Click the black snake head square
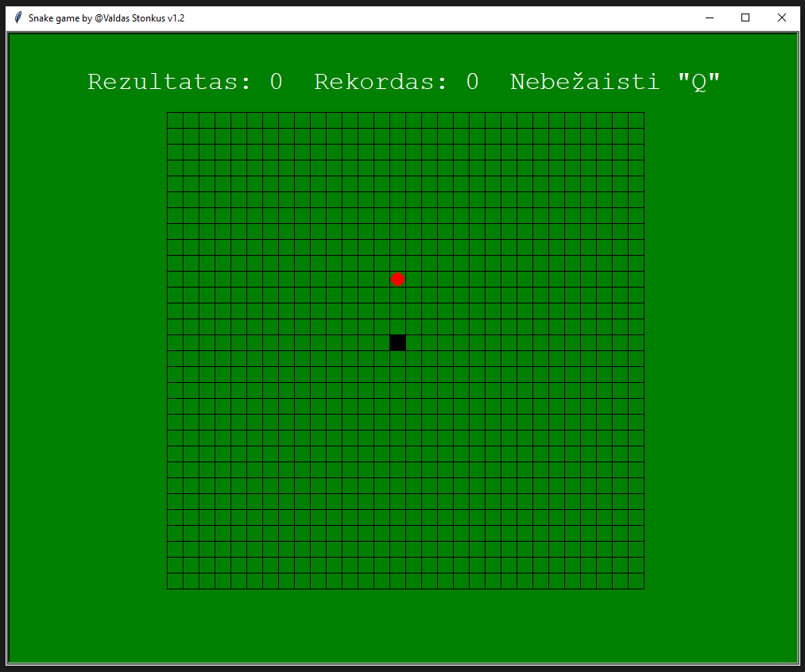 (x=397, y=342)
